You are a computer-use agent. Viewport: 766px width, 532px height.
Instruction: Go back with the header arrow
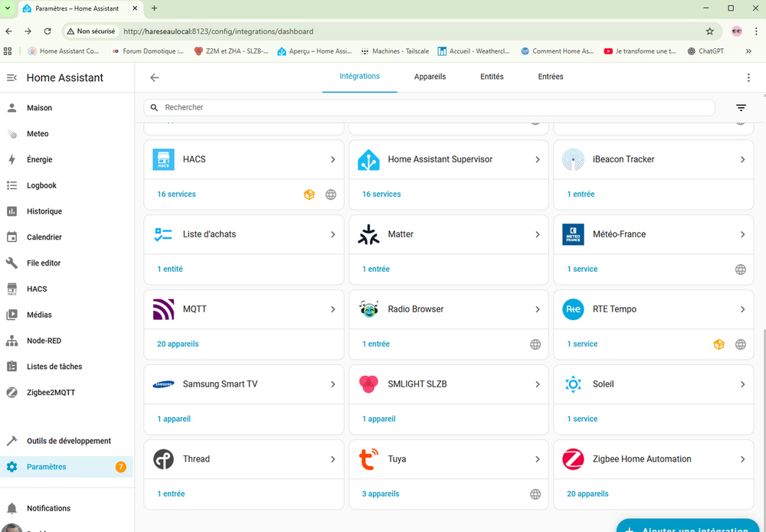(155, 77)
